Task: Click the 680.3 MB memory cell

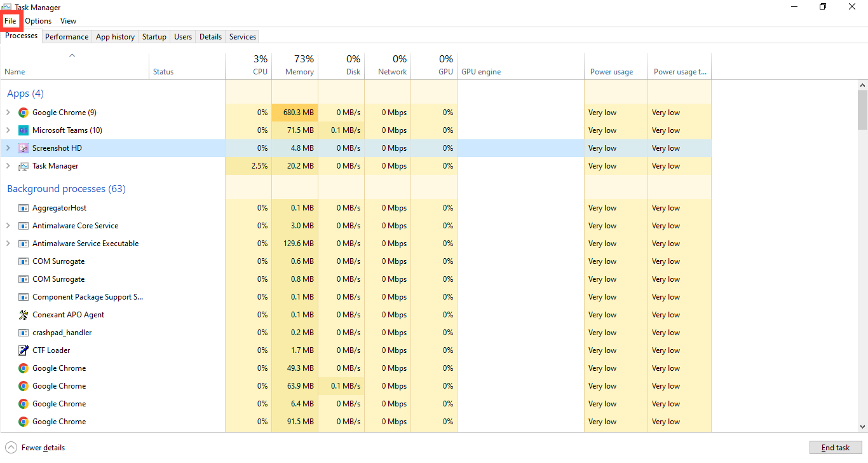Action: 295,113
